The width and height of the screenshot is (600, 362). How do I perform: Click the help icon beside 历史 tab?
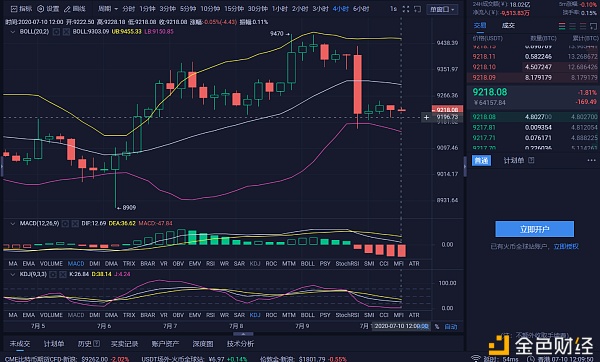click(97, 344)
